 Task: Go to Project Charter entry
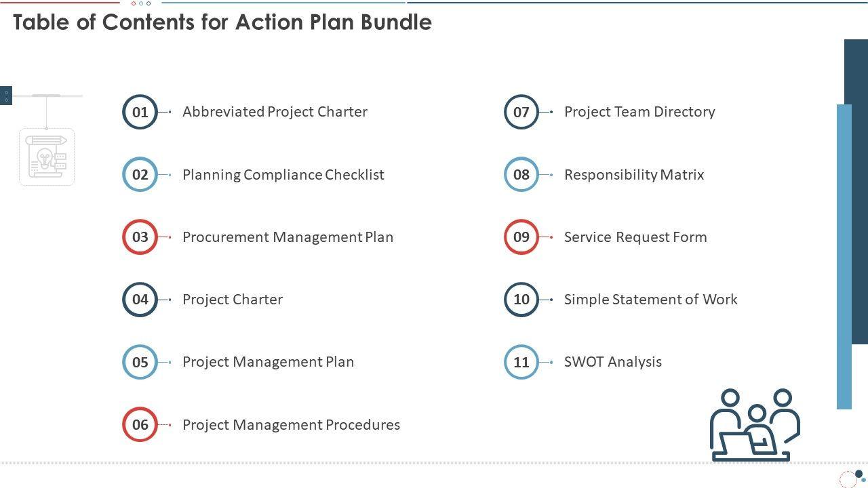click(x=233, y=300)
